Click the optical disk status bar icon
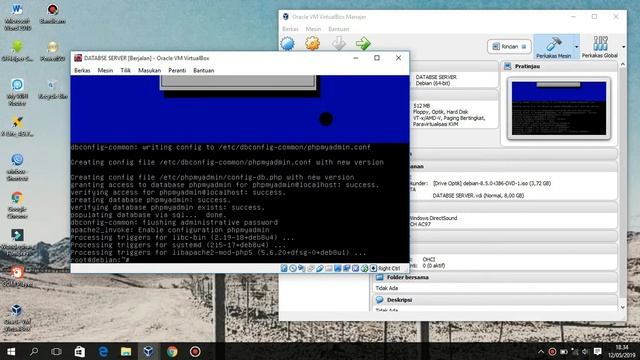Screen dimensions: 640x360 [293, 268]
